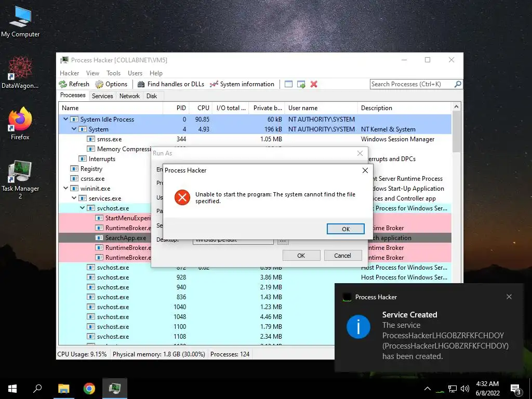The height and width of the screenshot is (399, 532).
Task: Open Chrome from the taskbar
Action: point(89,389)
